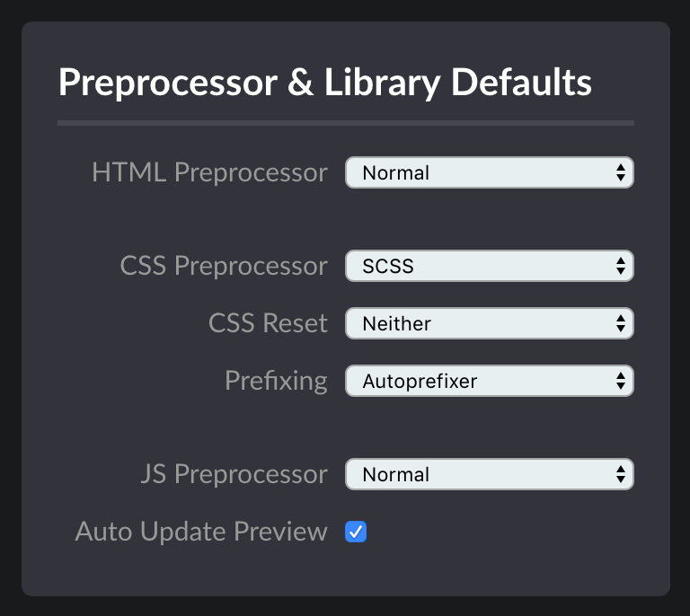Expand the CSS Reset dropdown set to Neither
The height and width of the screenshot is (616, 690).
pyautogui.click(x=490, y=323)
